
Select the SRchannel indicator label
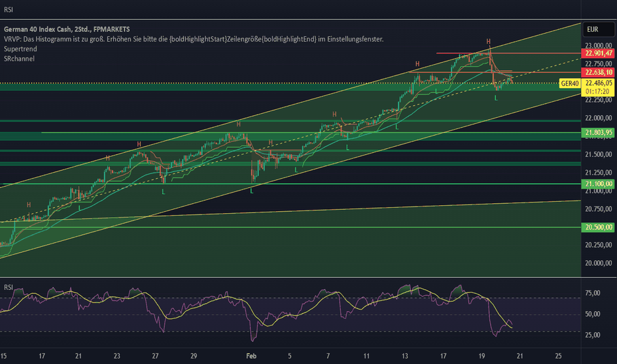pos(19,59)
